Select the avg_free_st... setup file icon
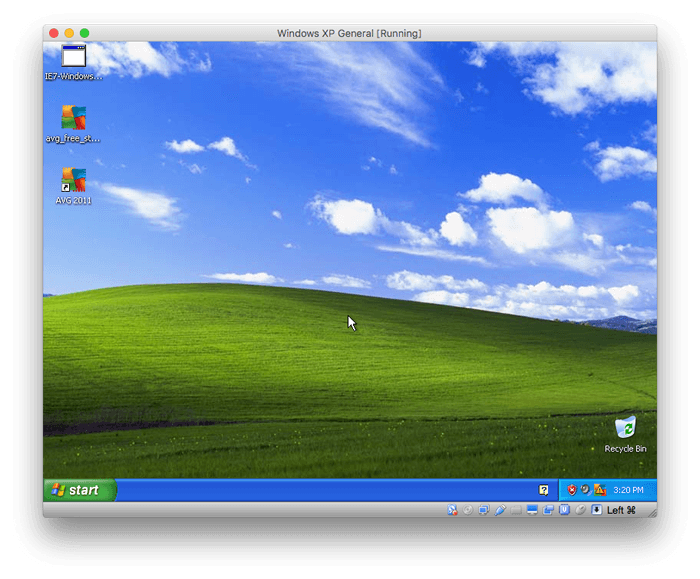 pyautogui.click(x=73, y=119)
